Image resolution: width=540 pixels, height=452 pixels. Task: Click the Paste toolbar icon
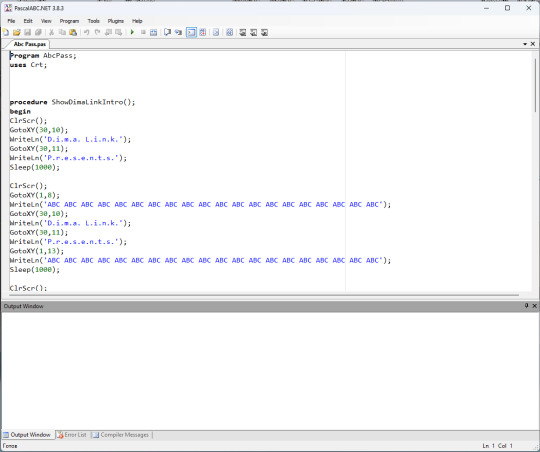tap(73, 32)
